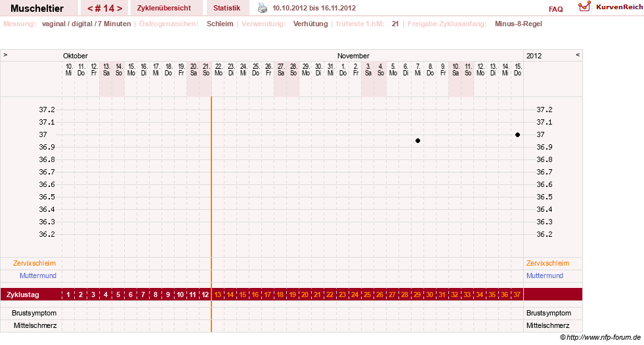Click the measurement value vaginal / digital / 7 Minuten
This screenshot has height=345, width=644.
[86, 24]
